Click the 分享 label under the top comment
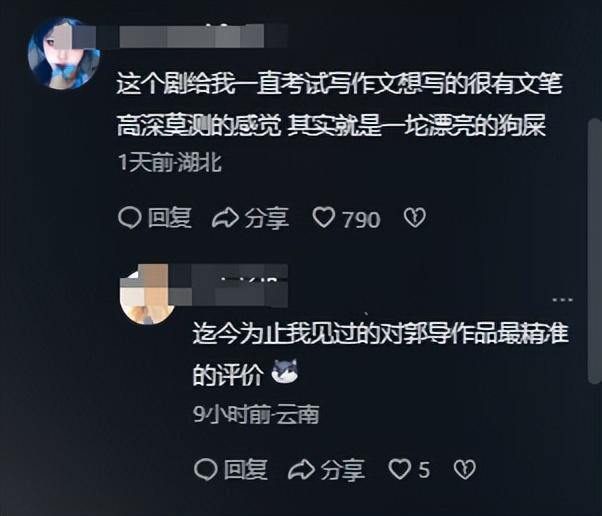Screen dimensions: 602x516 click(x=267, y=218)
